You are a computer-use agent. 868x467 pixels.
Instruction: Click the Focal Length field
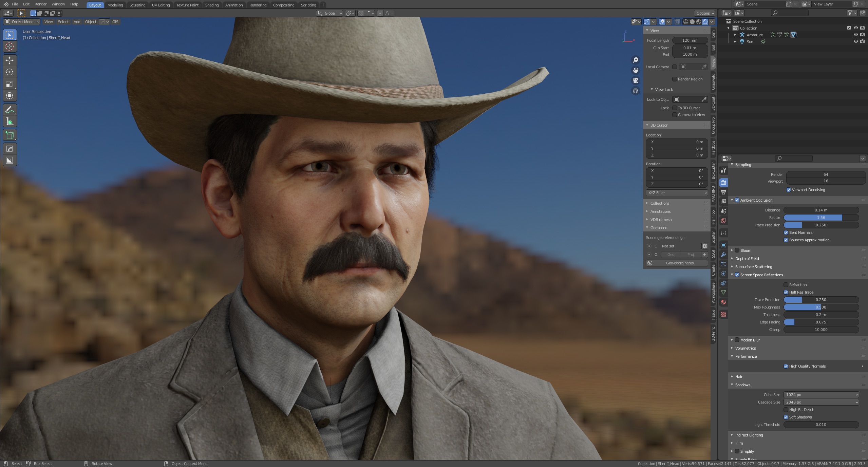(x=690, y=40)
